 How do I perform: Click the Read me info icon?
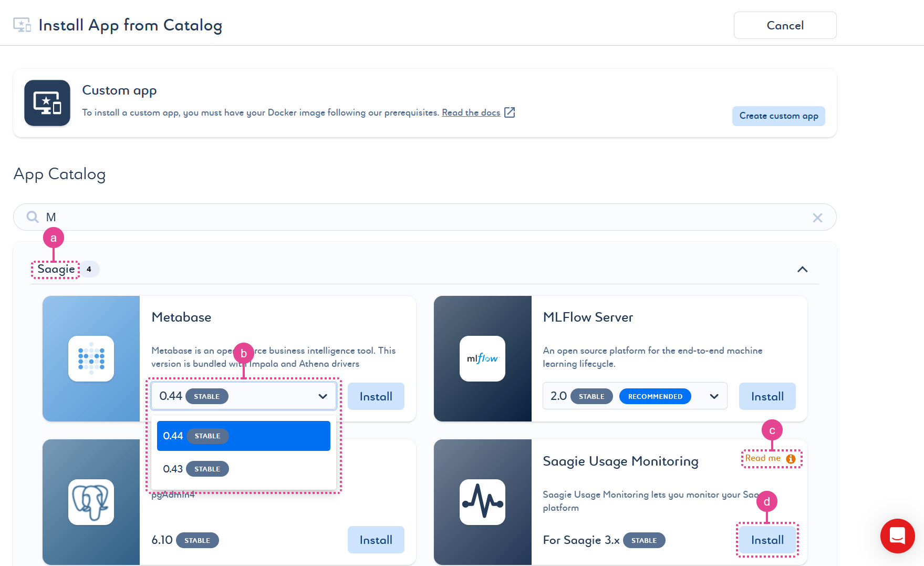[x=791, y=459]
